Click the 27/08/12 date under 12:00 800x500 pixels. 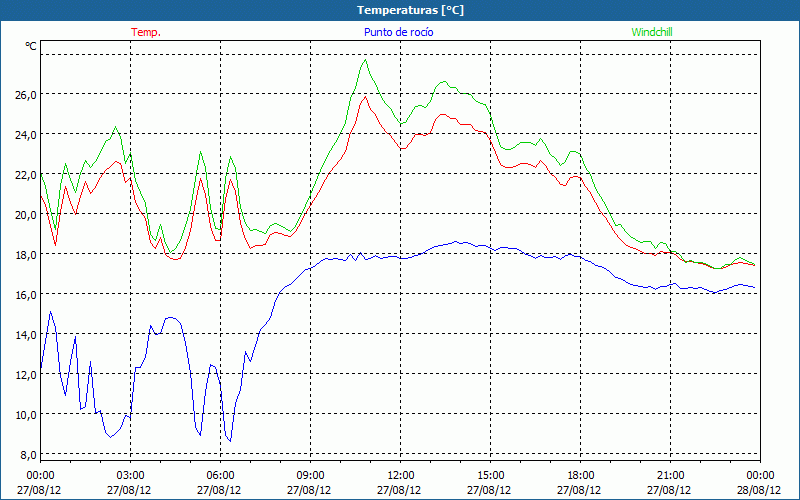(399, 490)
